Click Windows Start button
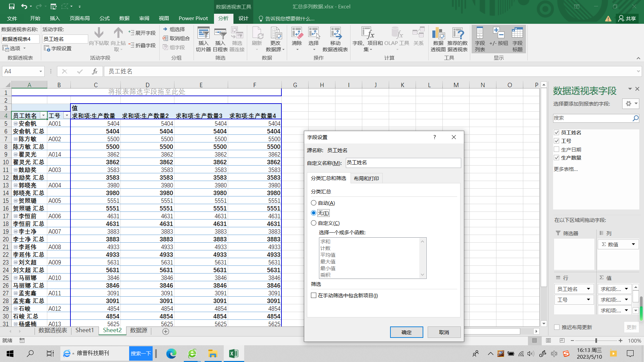This screenshot has height=362, width=644. tap(10, 353)
